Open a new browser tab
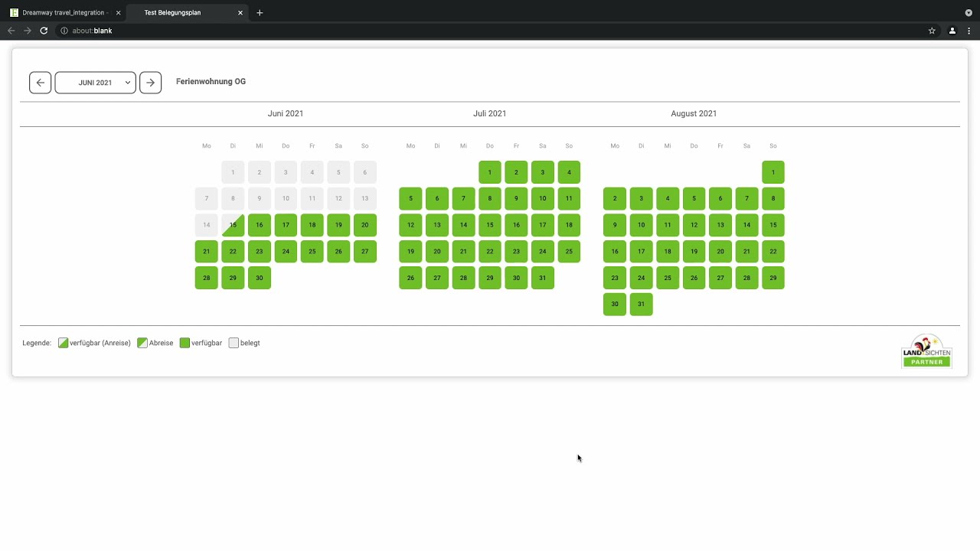Image resolution: width=980 pixels, height=551 pixels. [260, 12]
